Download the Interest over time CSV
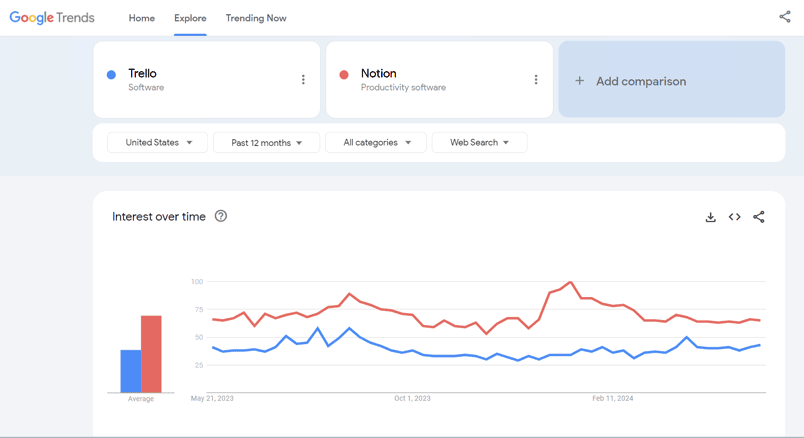The image size is (804, 438). [710, 217]
